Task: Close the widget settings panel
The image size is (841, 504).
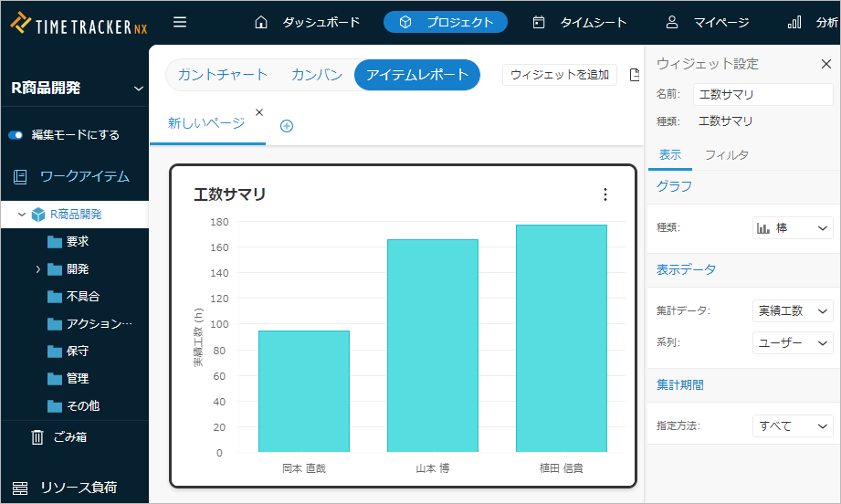Action: tap(825, 64)
